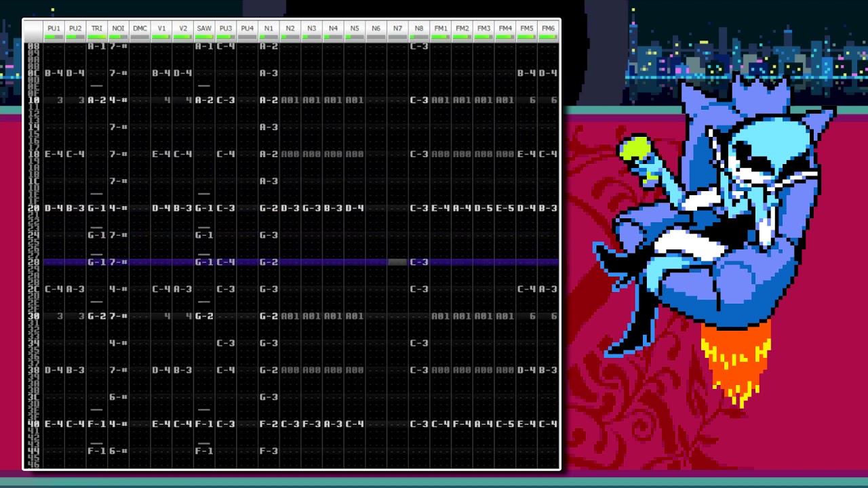Click the F-3 note in N1 on row 44
Screen dimensions: 868x488
(x=269, y=451)
